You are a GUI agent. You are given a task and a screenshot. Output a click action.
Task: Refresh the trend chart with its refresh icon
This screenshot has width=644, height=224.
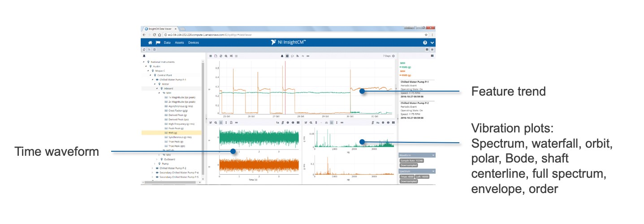[x=220, y=56]
